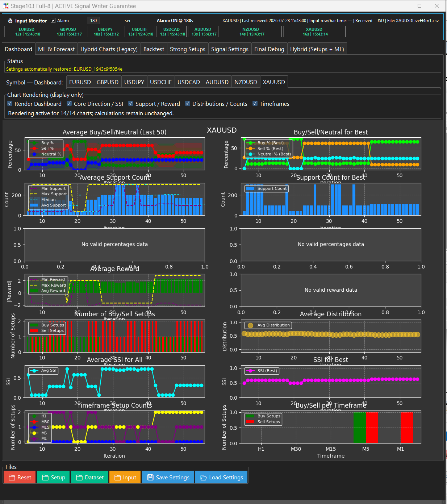
Task: Click the USDJPY monitor status box
Action: tap(105, 32)
